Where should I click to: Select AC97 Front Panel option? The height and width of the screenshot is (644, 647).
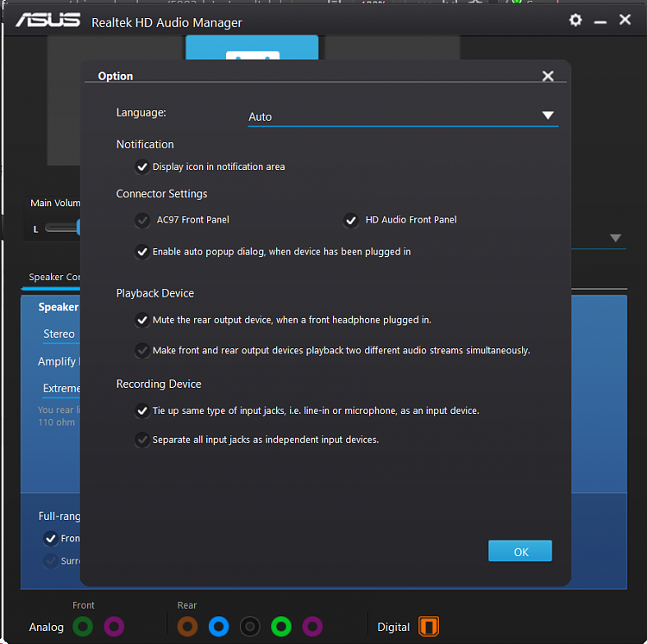click(142, 221)
